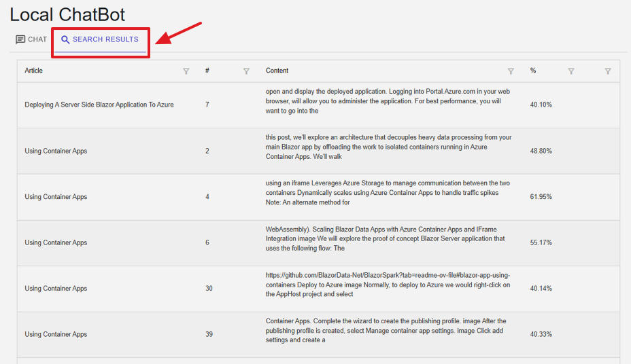Sort by the % column header
The height and width of the screenshot is (364, 631).
point(533,71)
